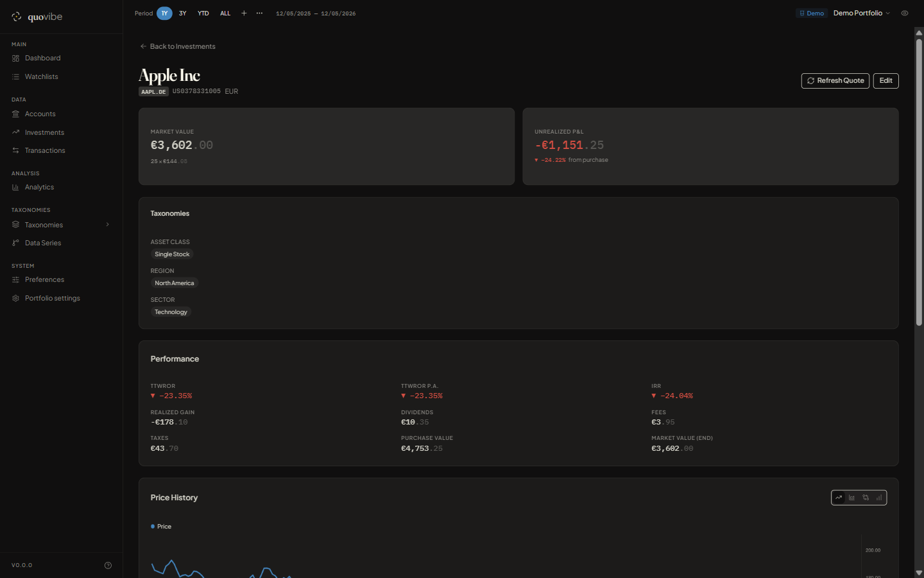
Task: Switch Price History to bar chart view
Action: pos(879,498)
